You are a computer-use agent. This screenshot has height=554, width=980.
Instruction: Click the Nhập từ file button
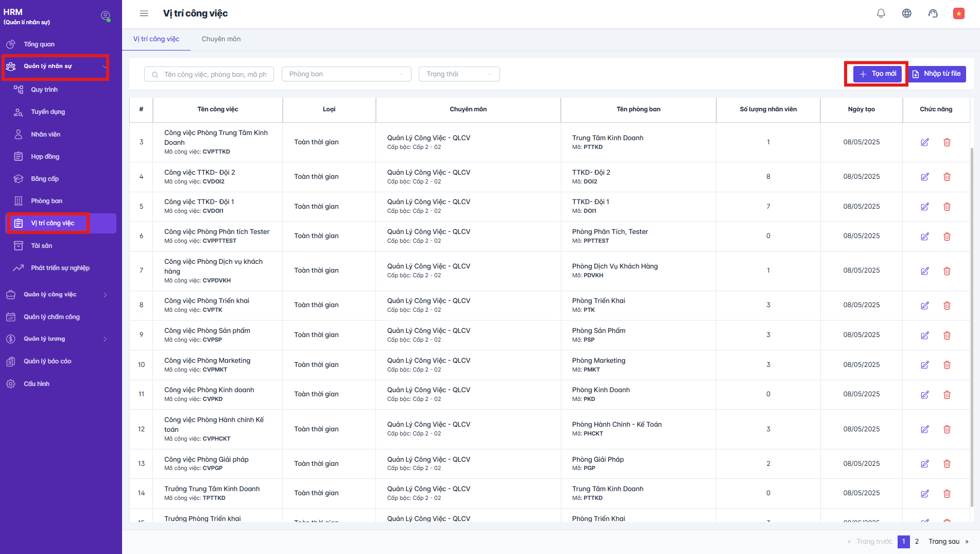click(937, 74)
